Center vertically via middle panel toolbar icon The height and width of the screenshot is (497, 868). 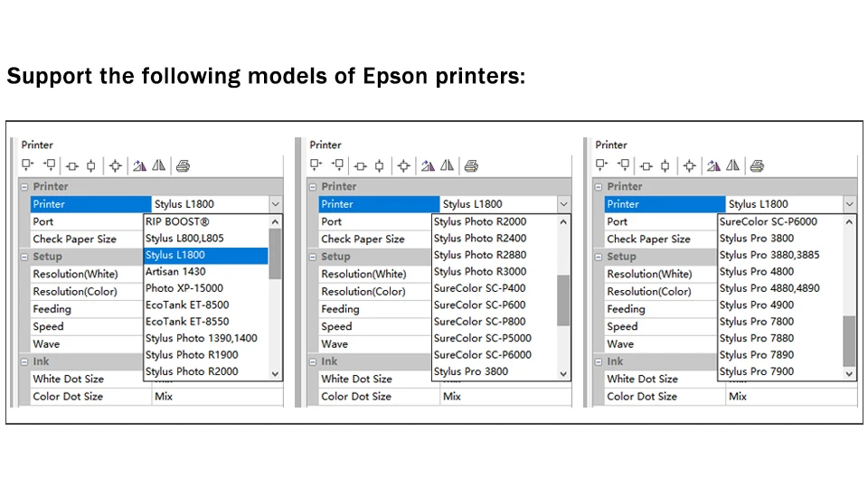[x=380, y=165]
